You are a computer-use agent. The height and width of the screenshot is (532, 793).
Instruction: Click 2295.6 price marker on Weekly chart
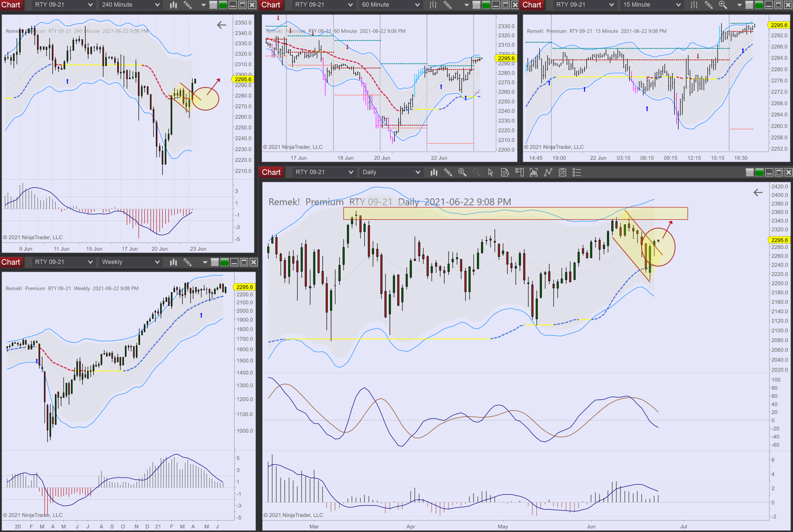click(245, 287)
